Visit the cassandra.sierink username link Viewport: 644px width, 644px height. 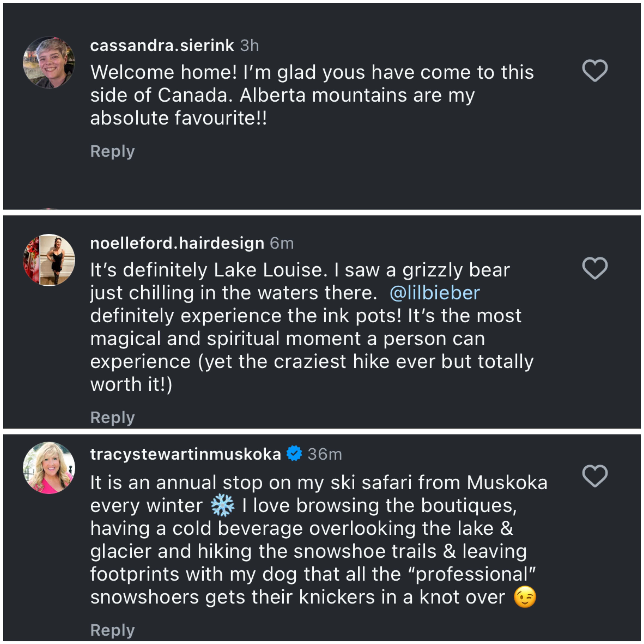[x=162, y=45]
